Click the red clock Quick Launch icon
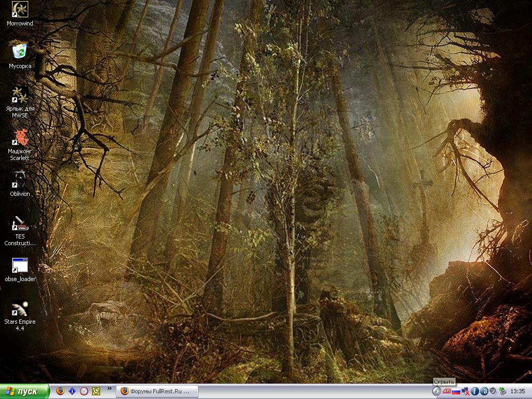 [84, 391]
